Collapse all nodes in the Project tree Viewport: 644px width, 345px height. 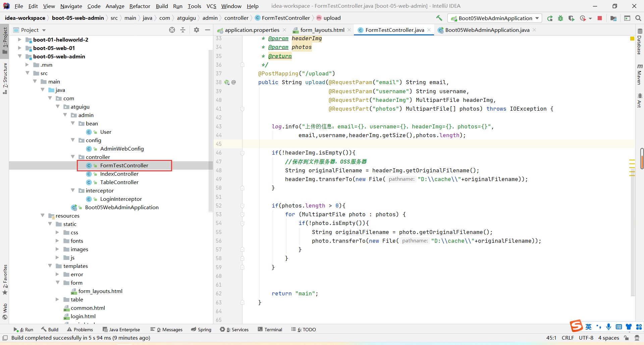[183, 30]
